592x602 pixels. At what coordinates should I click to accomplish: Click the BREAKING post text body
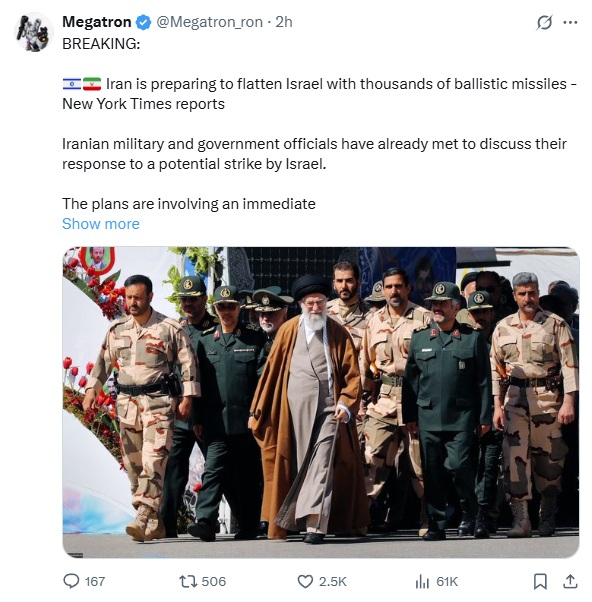point(319,124)
